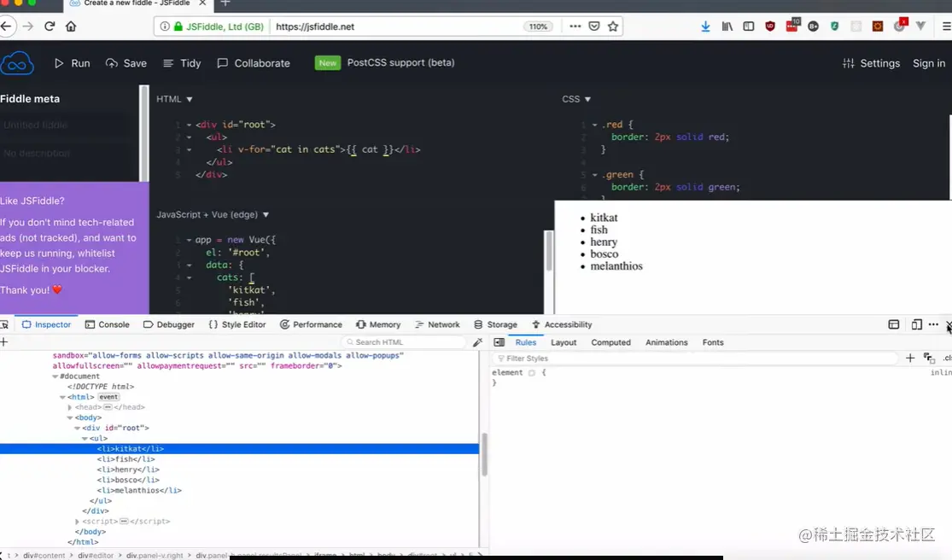The height and width of the screenshot is (560, 952).
Task: Open the new tab plus button
Action: (225, 3)
